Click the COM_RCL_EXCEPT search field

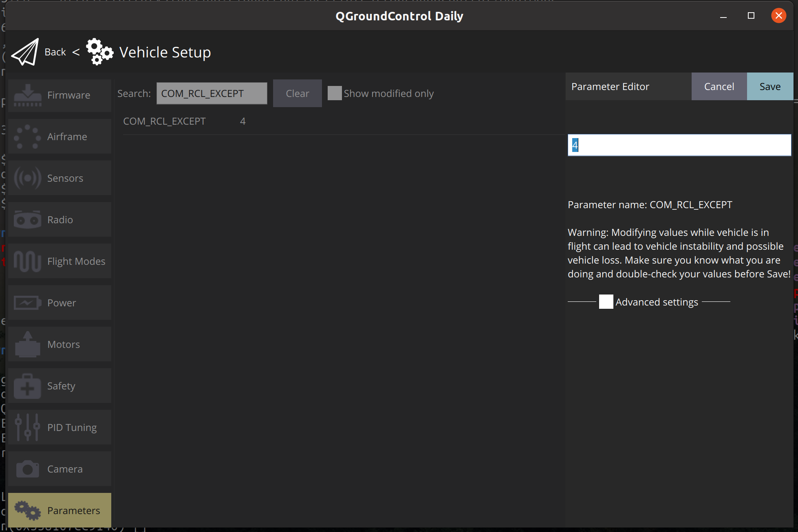tap(212, 93)
